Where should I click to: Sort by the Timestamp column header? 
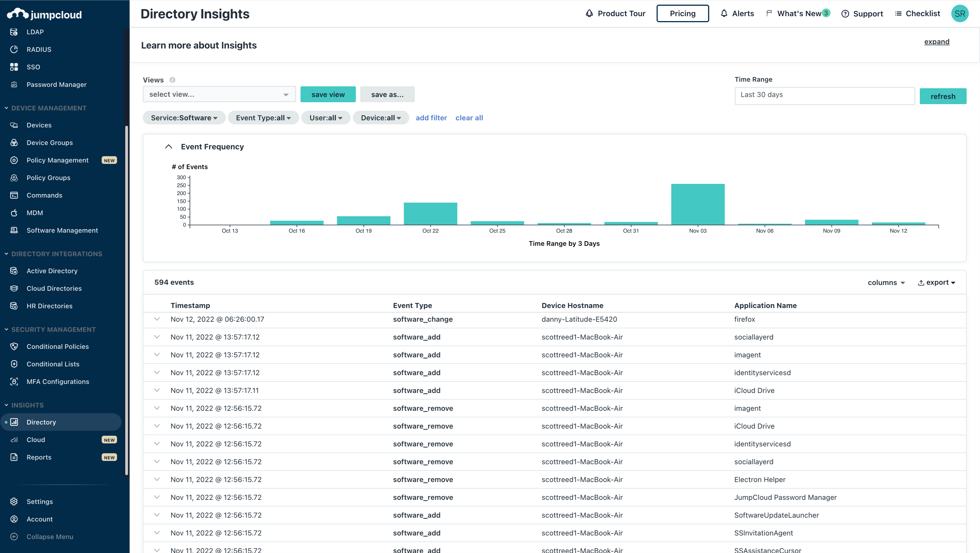point(190,306)
